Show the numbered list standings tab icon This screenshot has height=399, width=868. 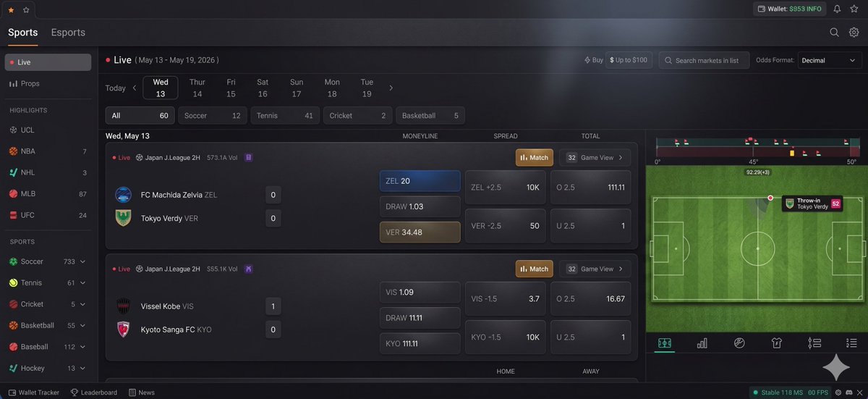coord(851,343)
